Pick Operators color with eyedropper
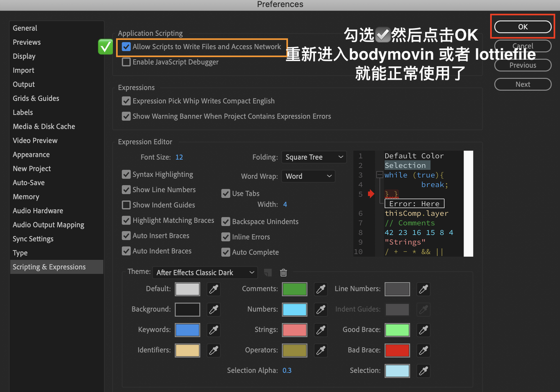 tap(321, 351)
